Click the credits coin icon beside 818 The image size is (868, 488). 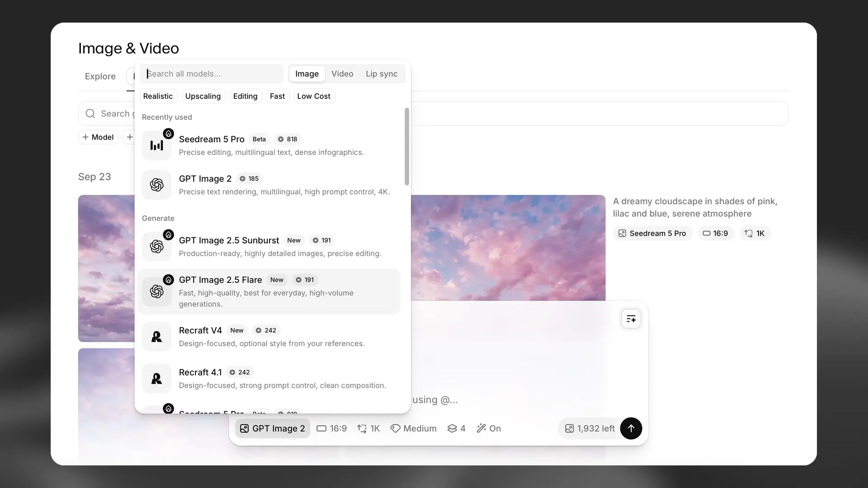tap(281, 139)
